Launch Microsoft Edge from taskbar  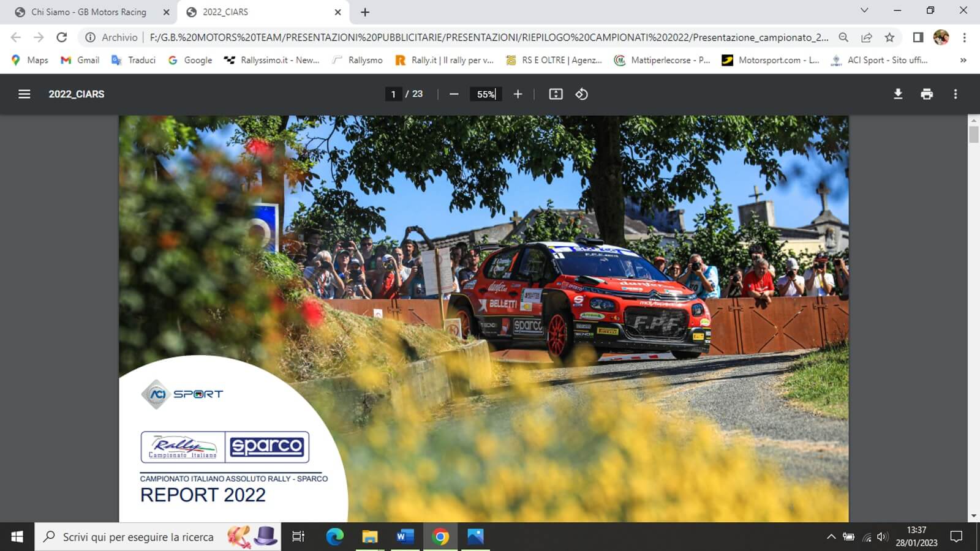pos(334,537)
